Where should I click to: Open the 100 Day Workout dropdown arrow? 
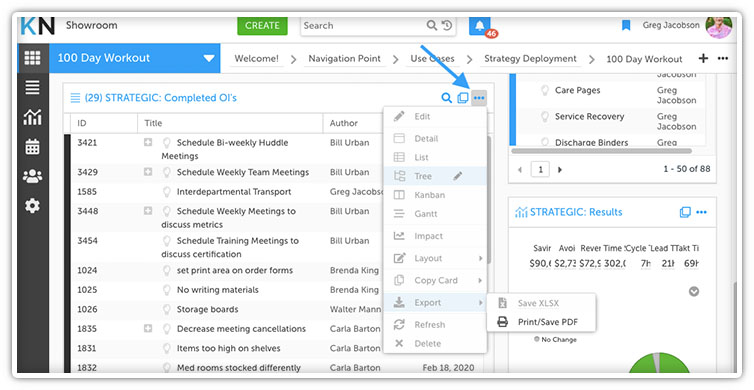tap(209, 58)
